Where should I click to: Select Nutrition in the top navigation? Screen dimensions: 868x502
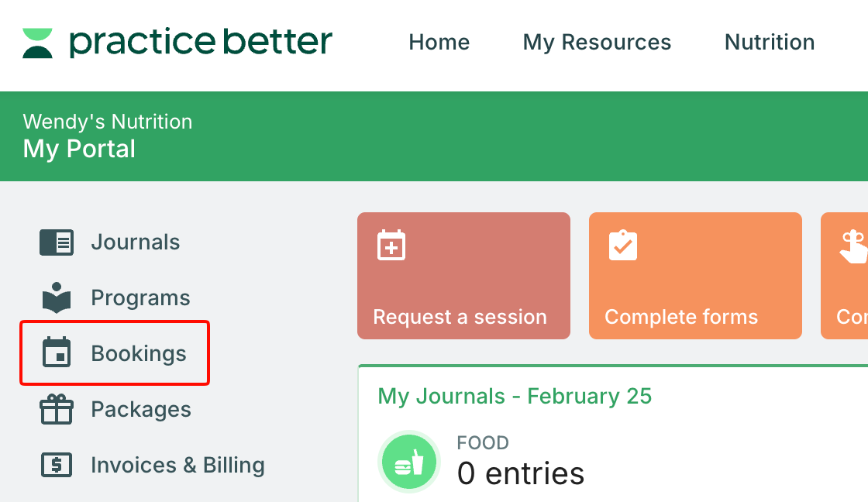770,42
